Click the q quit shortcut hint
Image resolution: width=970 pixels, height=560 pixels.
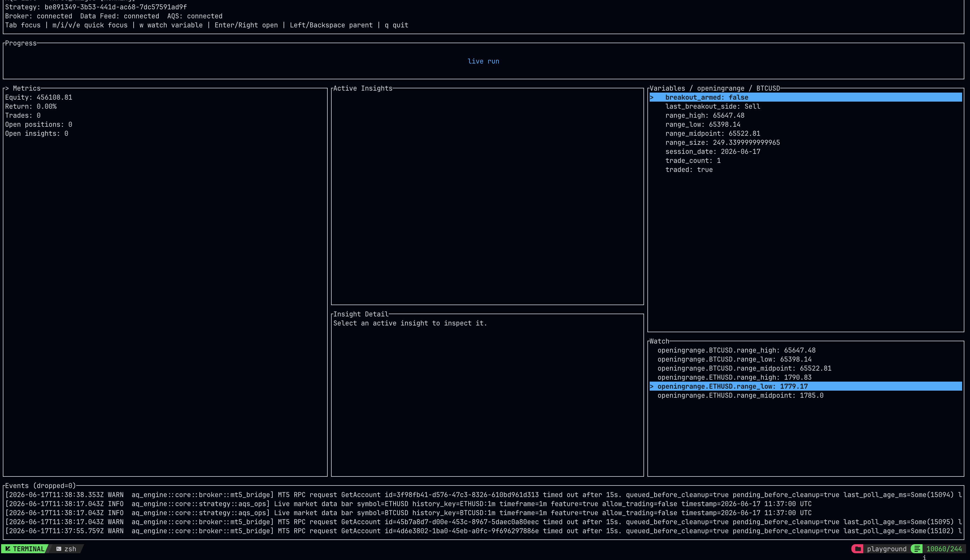397,25
